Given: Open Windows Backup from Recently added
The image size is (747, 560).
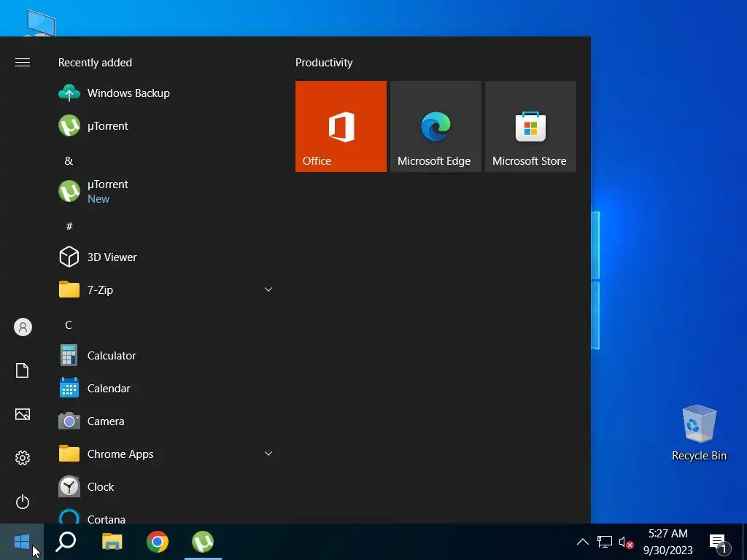Looking at the screenshot, I should point(166,93).
